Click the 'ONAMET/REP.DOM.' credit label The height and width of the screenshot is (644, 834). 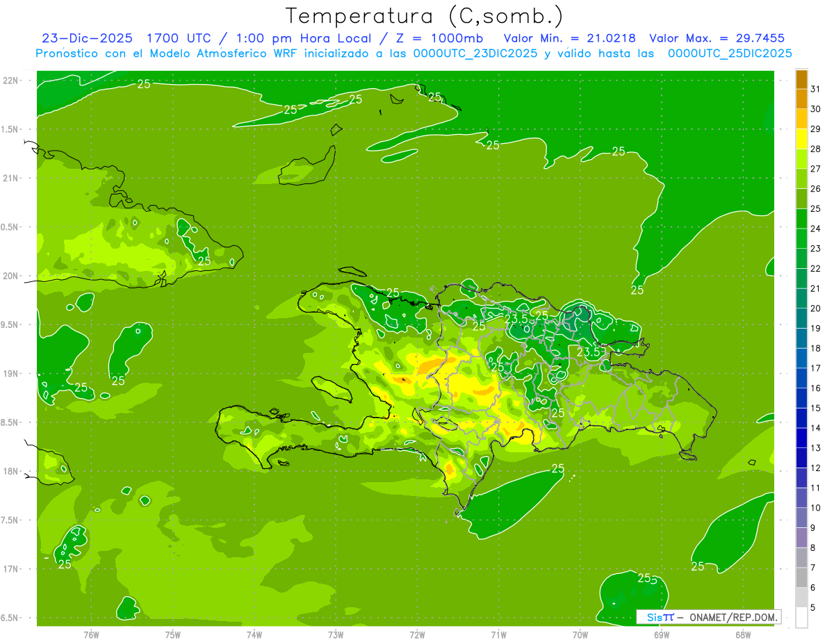(x=733, y=617)
